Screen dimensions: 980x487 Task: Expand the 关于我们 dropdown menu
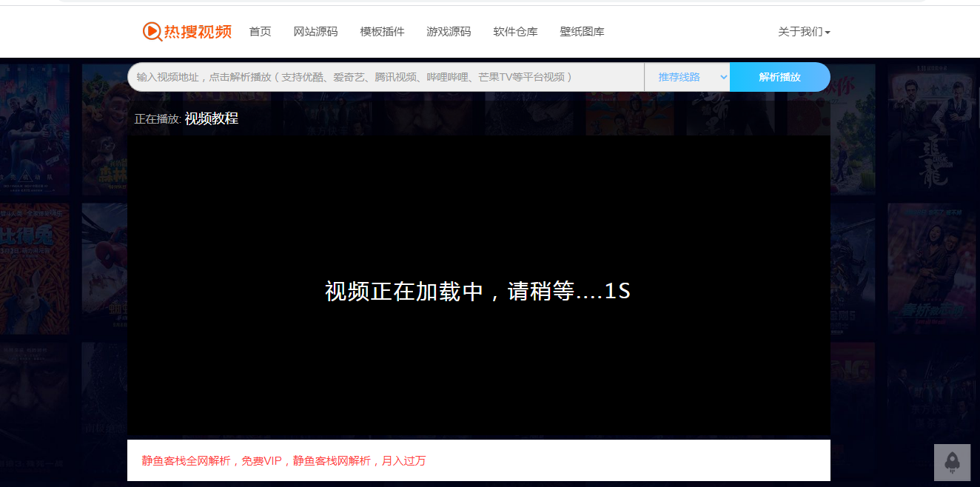click(804, 32)
